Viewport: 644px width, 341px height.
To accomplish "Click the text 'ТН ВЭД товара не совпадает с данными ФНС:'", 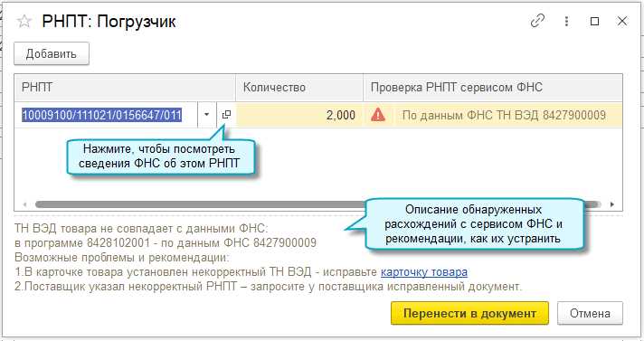I will 141,228.
